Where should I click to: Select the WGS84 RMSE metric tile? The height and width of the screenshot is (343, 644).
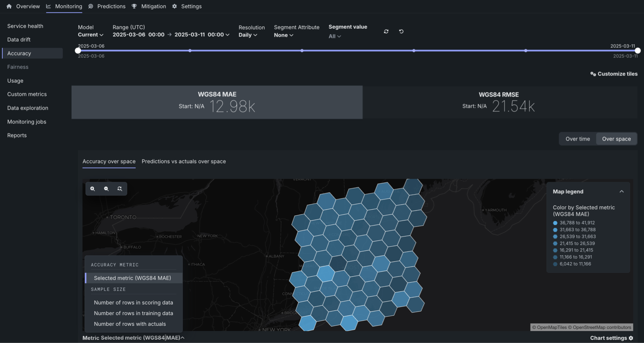(499, 102)
